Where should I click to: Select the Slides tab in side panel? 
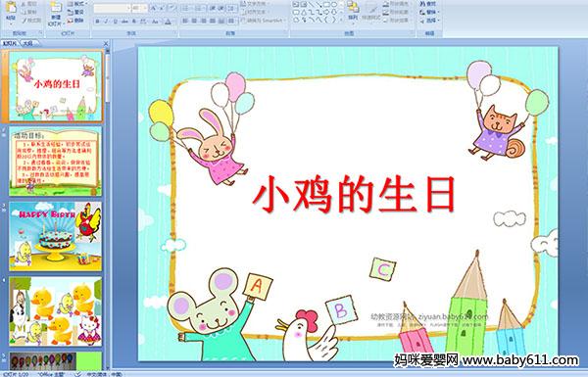pos(10,43)
